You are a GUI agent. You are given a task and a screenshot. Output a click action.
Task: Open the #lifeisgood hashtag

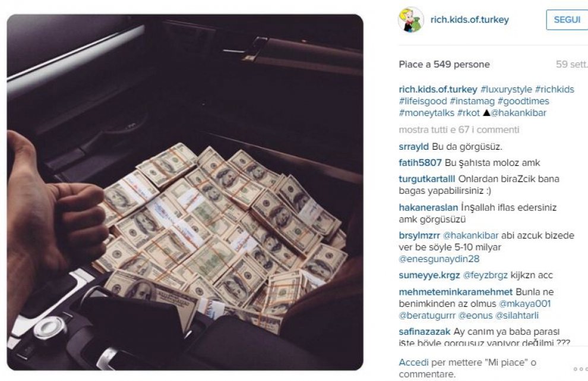tap(423, 101)
